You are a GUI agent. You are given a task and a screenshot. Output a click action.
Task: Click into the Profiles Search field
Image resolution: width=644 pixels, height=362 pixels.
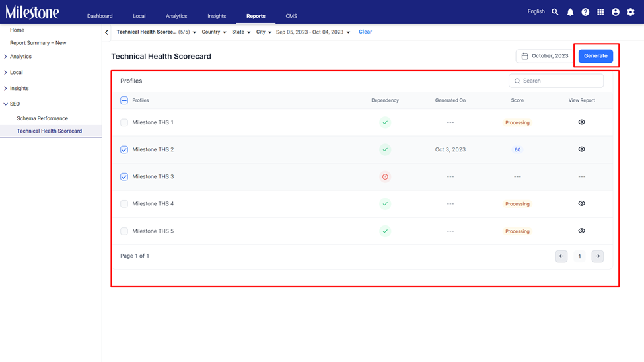tap(556, 81)
